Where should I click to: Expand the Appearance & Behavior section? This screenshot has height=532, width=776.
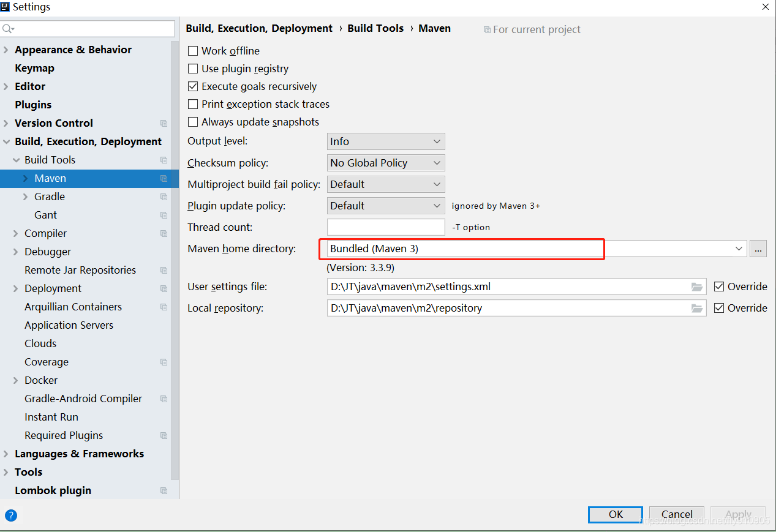click(x=6, y=50)
